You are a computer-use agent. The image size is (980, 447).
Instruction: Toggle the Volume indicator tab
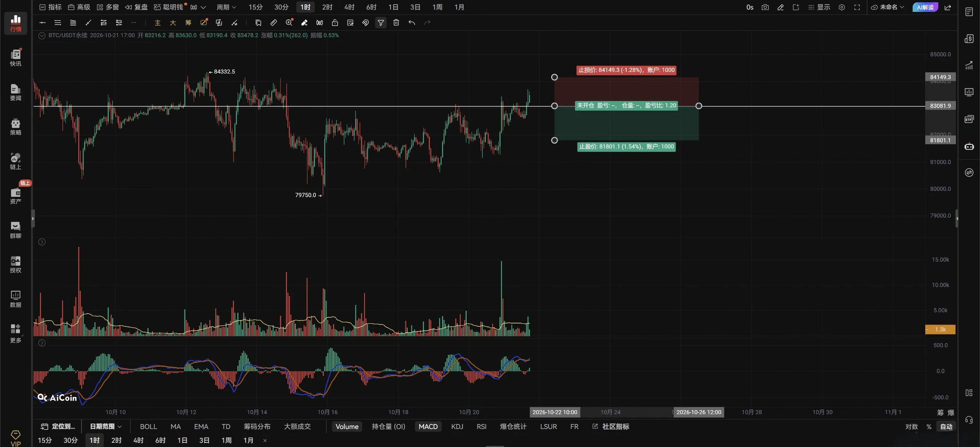347,426
